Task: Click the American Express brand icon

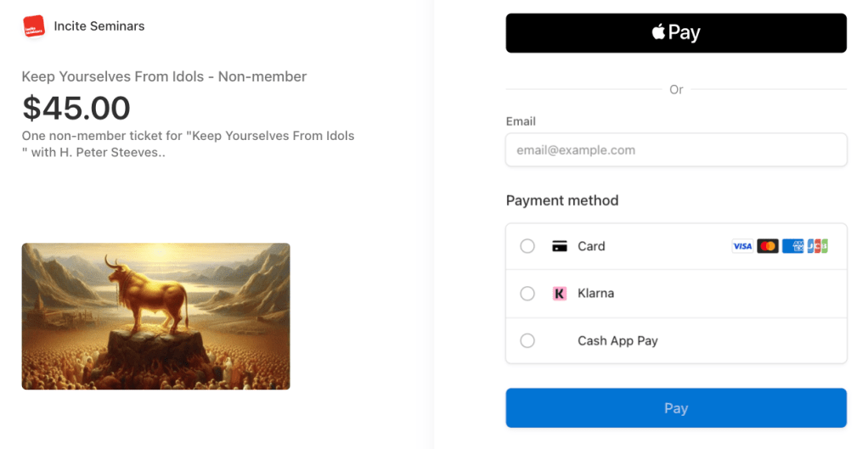Action: click(792, 246)
